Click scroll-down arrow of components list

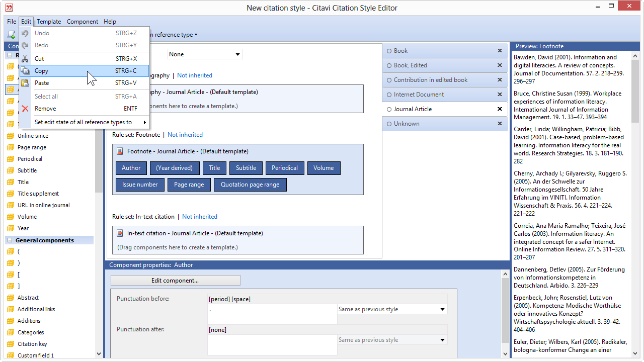(99, 354)
